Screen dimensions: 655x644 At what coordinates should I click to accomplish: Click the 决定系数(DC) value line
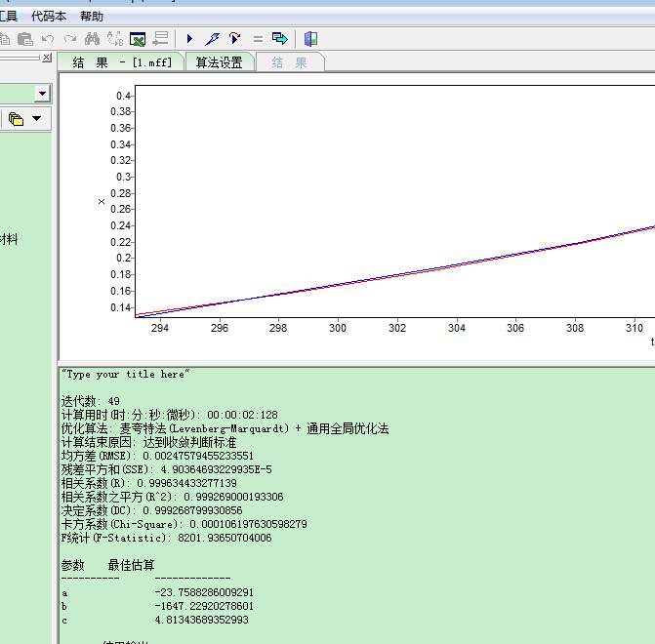pyautogui.click(x=152, y=510)
